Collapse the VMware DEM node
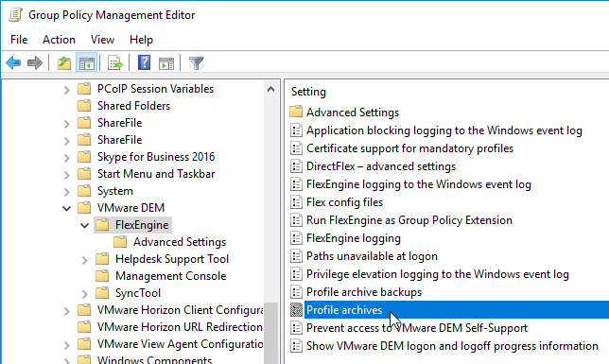This screenshot has width=609, height=364. click(67, 209)
